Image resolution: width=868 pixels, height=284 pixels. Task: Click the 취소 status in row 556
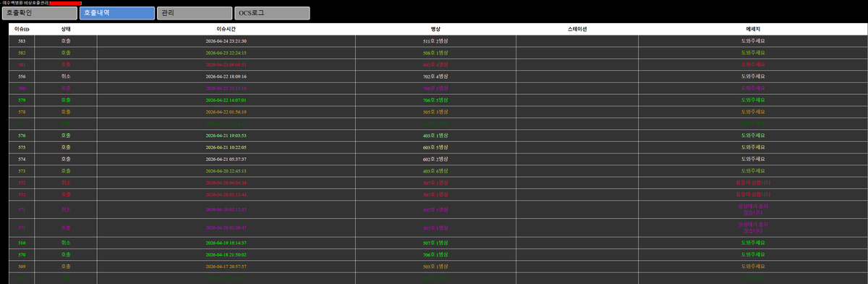coord(66,76)
